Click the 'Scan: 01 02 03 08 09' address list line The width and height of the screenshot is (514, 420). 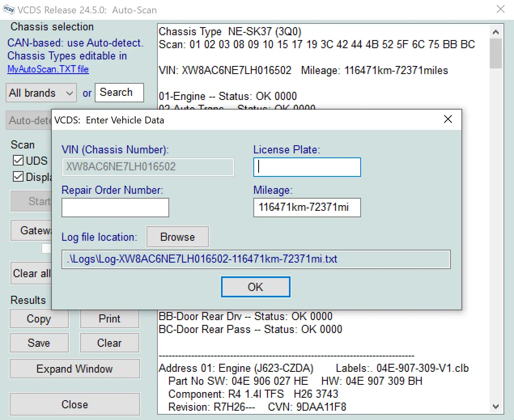[x=317, y=45]
